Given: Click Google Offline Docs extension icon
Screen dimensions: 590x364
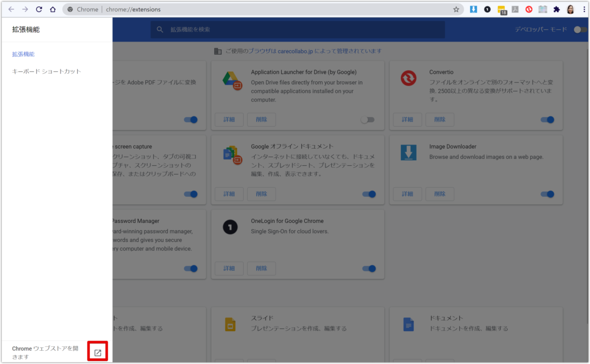Looking at the screenshot, I should [232, 156].
